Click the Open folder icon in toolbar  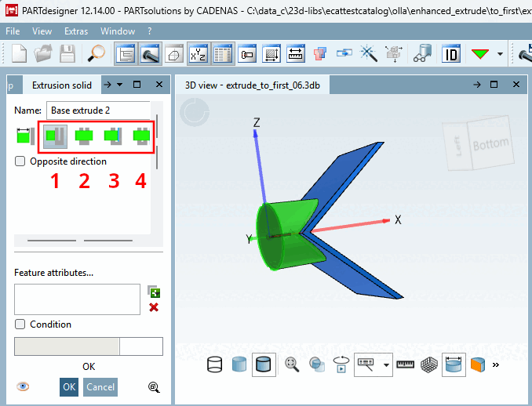43,53
